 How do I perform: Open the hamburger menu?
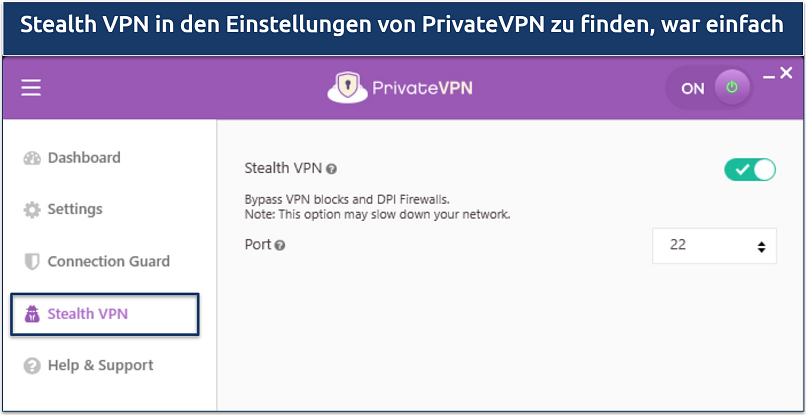[x=31, y=88]
